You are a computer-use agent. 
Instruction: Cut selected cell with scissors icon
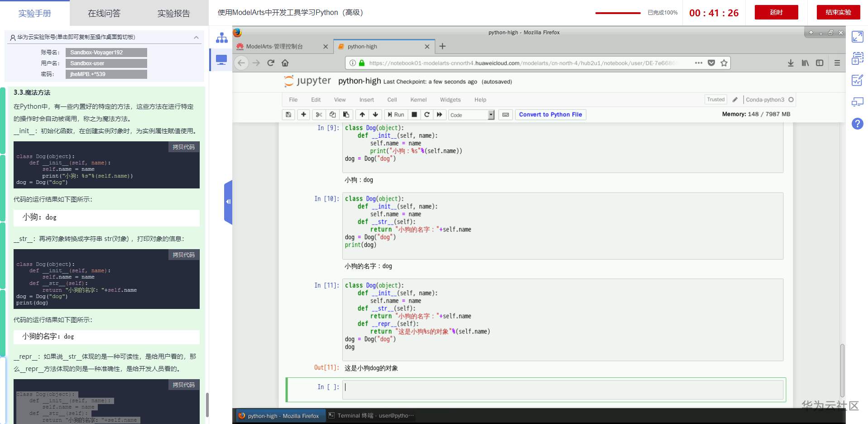pyautogui.click(x=319, y=115)
